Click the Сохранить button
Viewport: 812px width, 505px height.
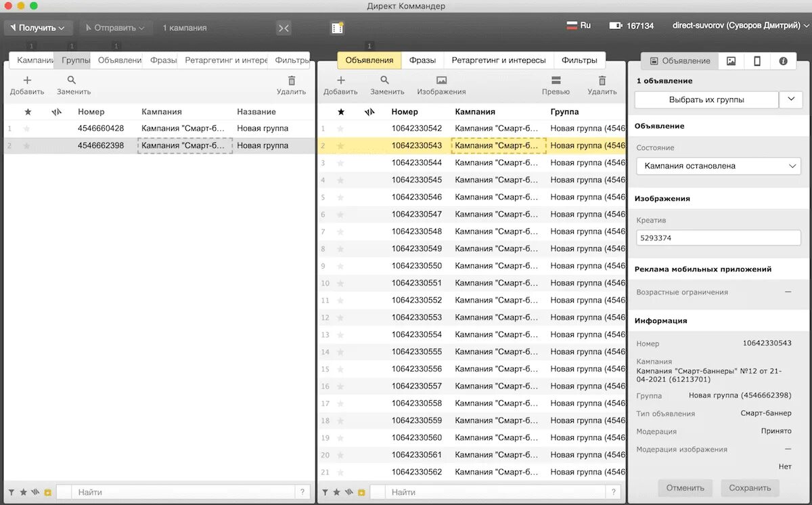tap(750, 487)
